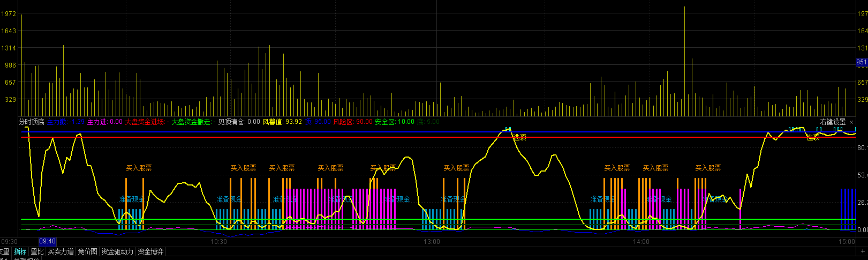Select the 买卖力道 tab
This screenshot has height=260, width=868.
61,251
